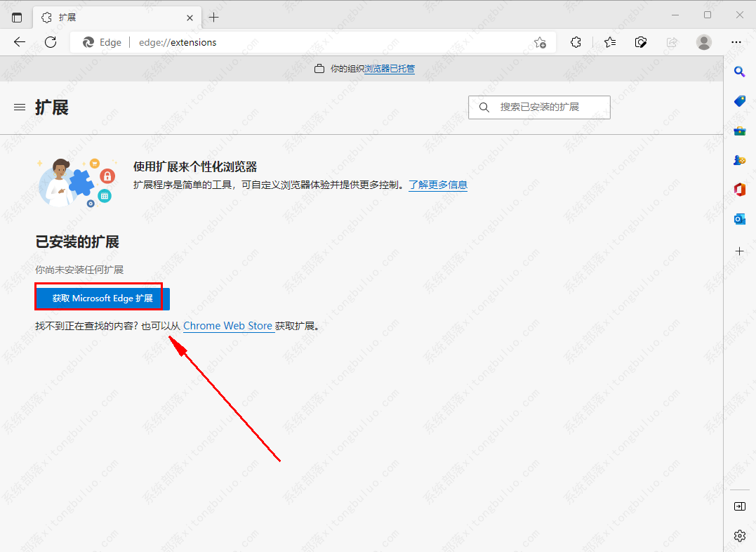Open Edge sidebar settings gear
This screenshot has height=552, width=756.
[739, 536]
